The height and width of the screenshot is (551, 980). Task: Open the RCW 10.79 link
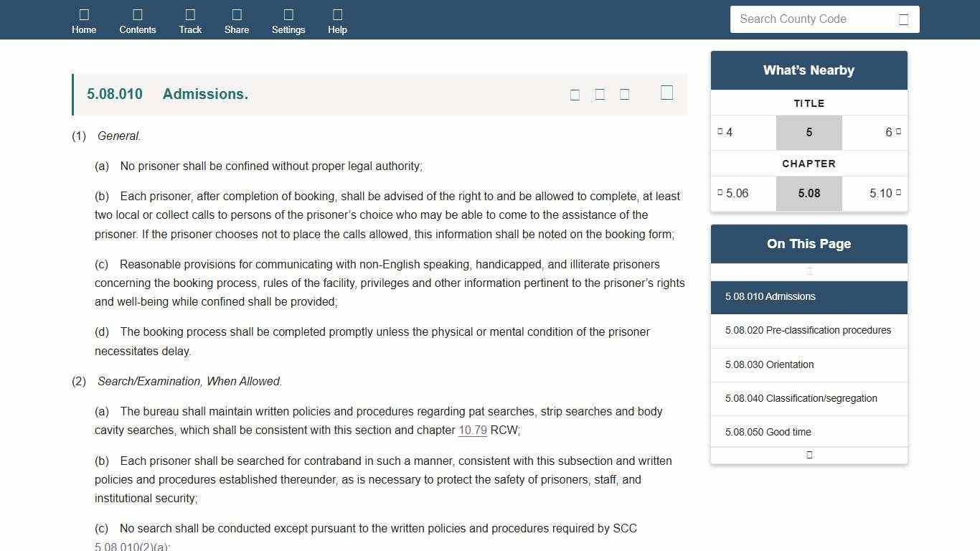[471, 430]
